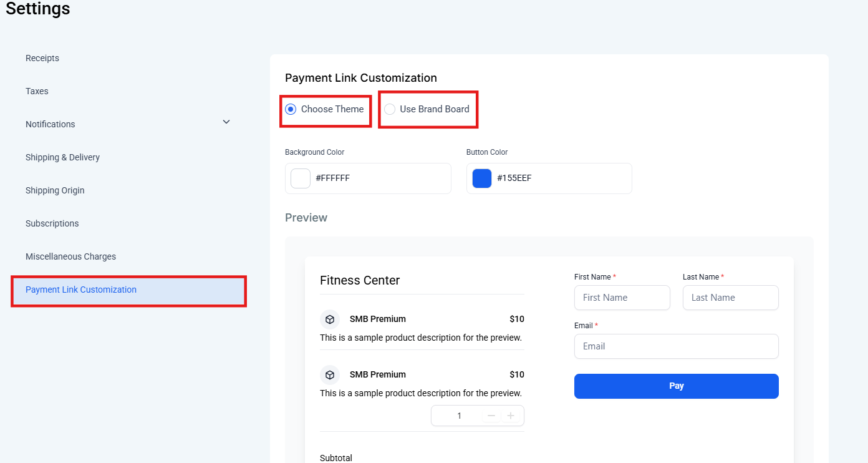Increase quantity with the plus button
Viewport: 868px width, 463px height.
pos(511,416)
